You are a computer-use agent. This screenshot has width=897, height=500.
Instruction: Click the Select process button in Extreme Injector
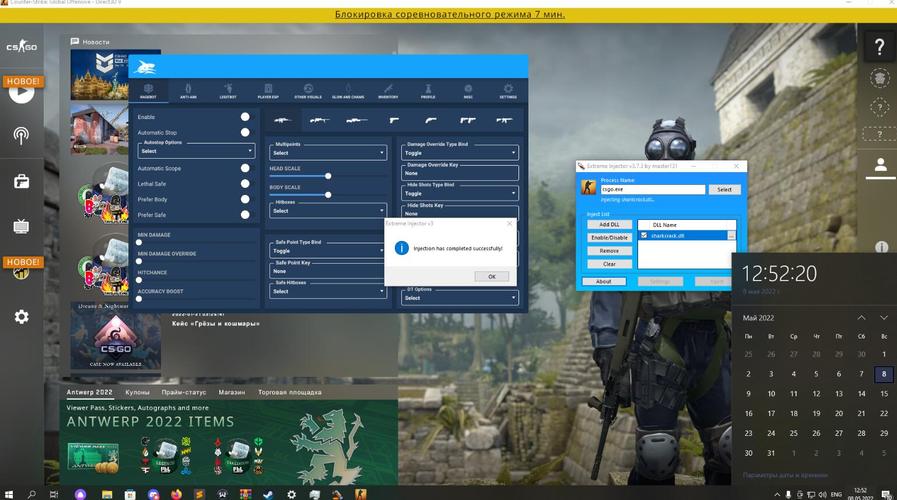pyautogui.click(x=724, y=189)
